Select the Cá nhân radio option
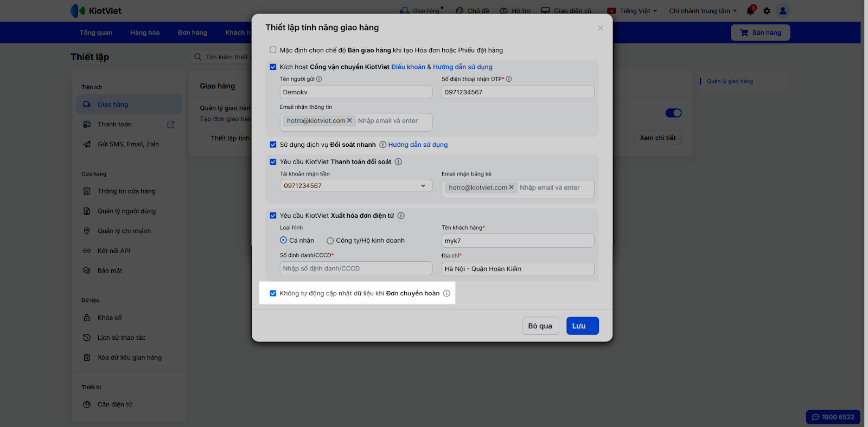Viewport: 868px width, 427px height. 283,241
